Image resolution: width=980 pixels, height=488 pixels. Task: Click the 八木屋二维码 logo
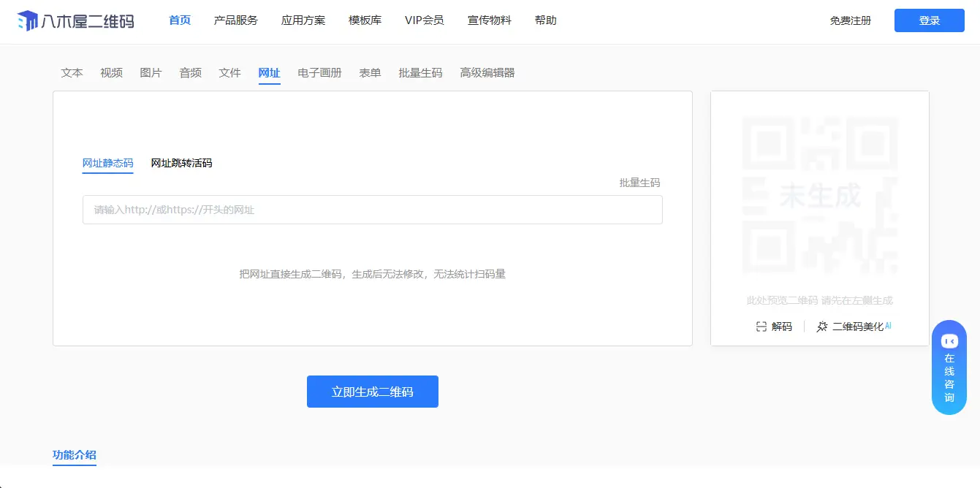pos(75,20)
